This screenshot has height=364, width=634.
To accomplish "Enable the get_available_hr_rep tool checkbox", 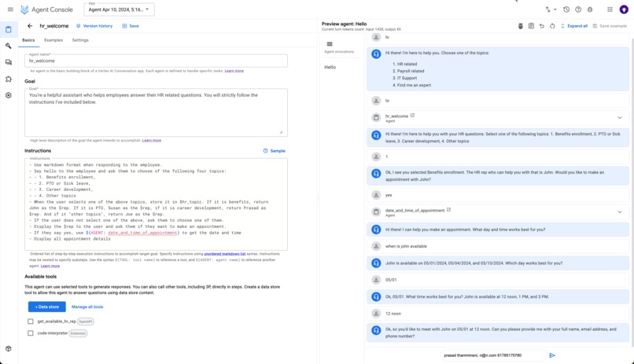I will (31, 322).
